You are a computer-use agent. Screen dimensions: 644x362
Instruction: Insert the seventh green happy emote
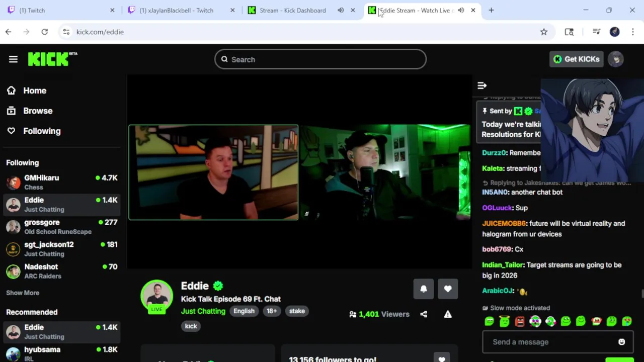(x=581, y=321)
